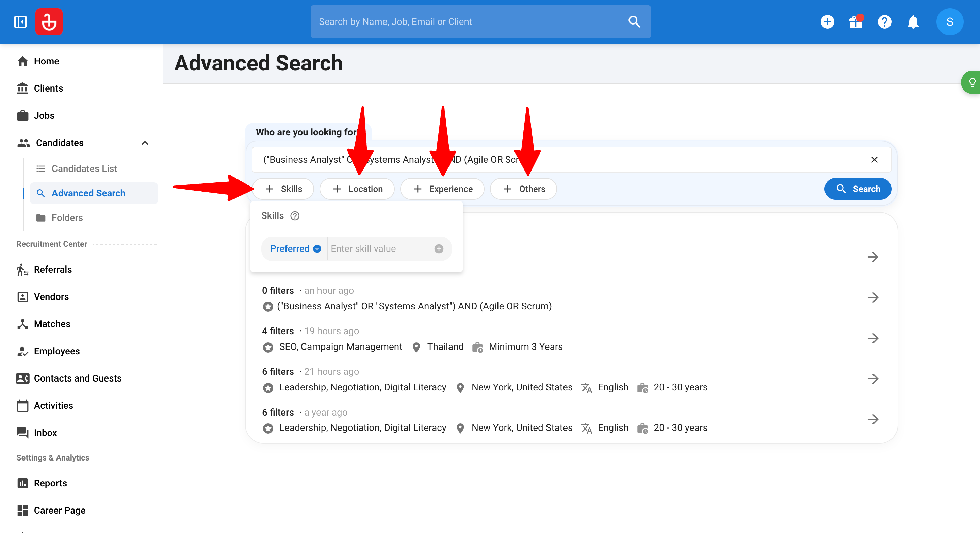Viewport: 980px width, 533px height.
Task: Expand the Location filter button
Action: point(357,189)
